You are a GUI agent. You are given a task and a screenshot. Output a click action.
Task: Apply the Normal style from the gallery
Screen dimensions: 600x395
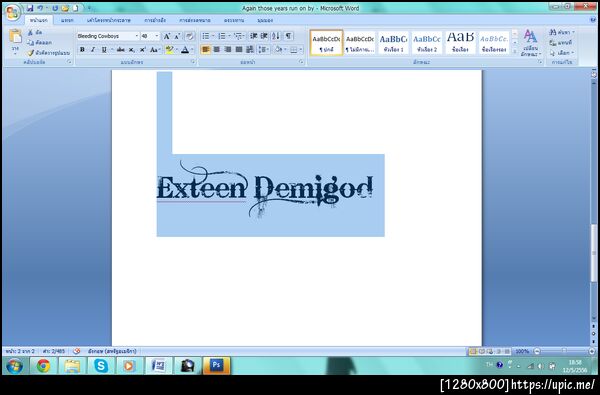[326, 43]
